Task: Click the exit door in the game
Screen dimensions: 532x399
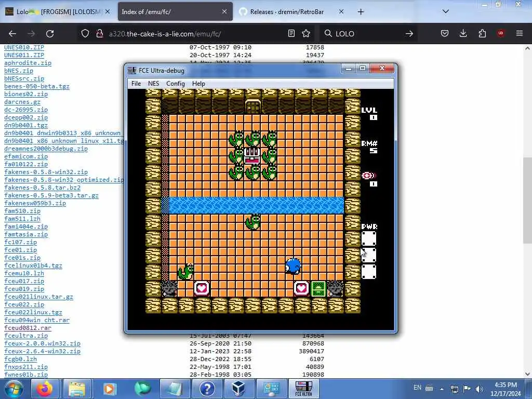Action: coord(253,106)
